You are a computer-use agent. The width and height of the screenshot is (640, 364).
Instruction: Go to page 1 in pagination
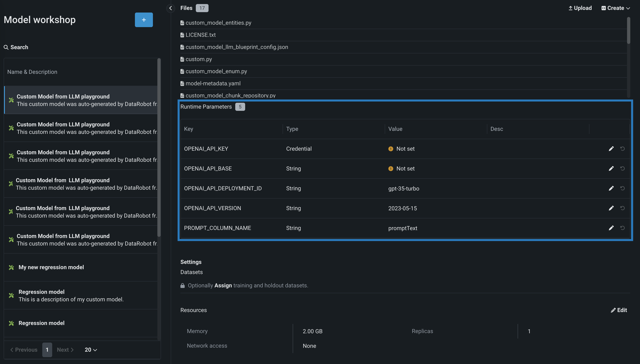click(47, 350)
